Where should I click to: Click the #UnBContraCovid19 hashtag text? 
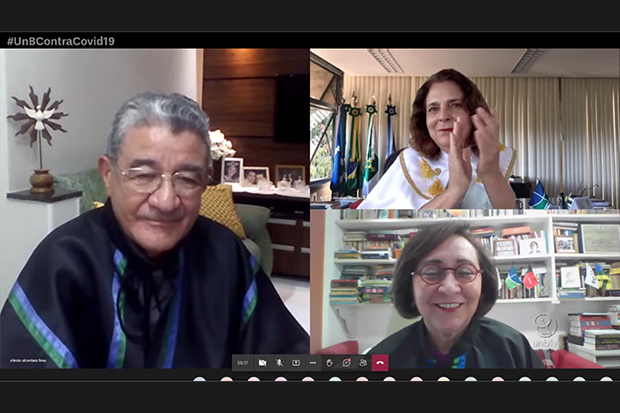tap(61, 41)
